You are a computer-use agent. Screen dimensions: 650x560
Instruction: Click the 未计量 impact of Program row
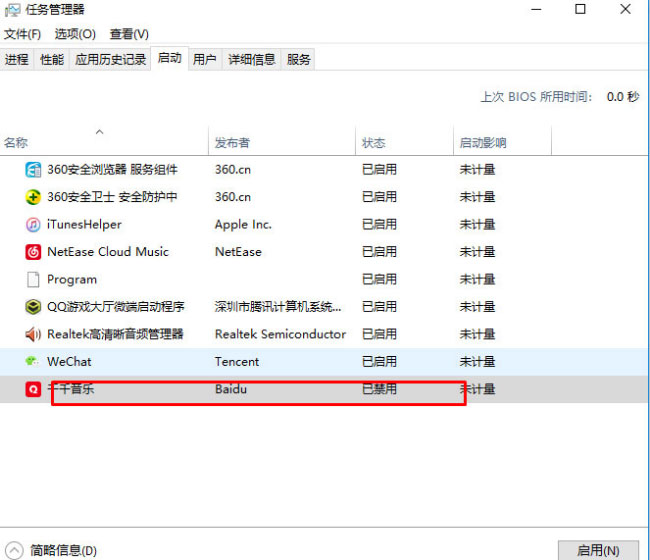[478, 279]
